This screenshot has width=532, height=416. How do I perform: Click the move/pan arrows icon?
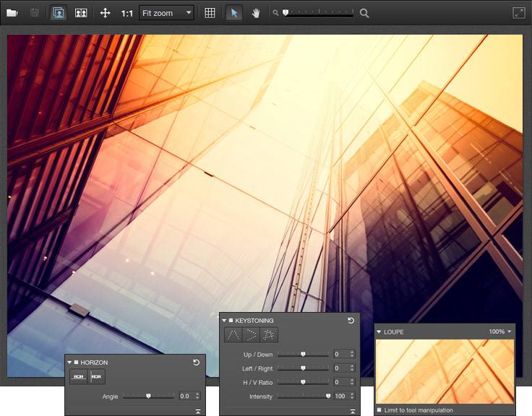105,13
